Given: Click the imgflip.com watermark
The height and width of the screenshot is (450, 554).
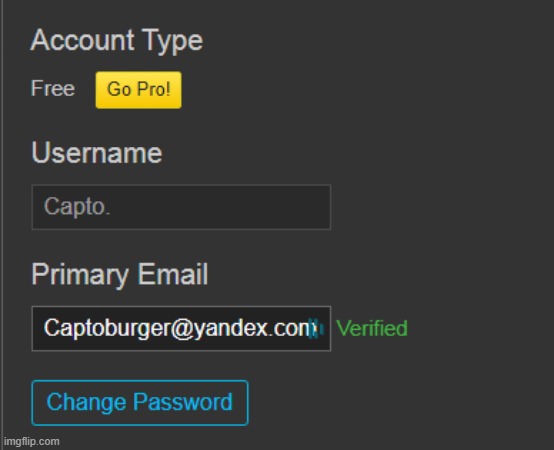Looking at the screenshot, I should tap(32, 441).
